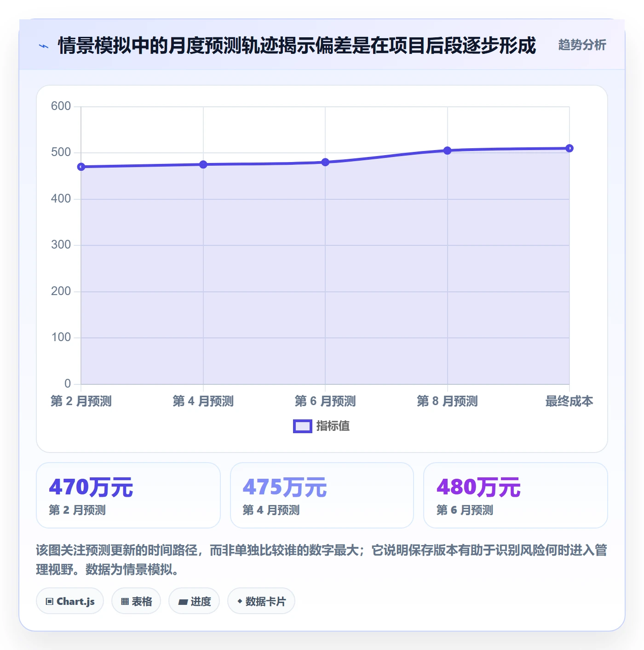
Task: Click the 475万元 value
Action: 285,487
